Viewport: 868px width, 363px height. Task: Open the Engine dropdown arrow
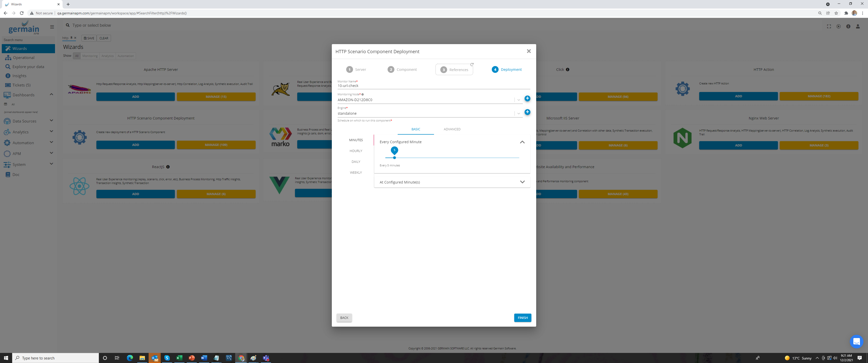coord(519,113)
